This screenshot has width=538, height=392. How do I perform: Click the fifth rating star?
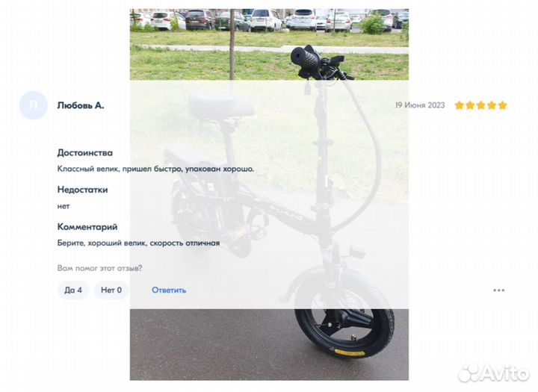[x=502, y=105]
